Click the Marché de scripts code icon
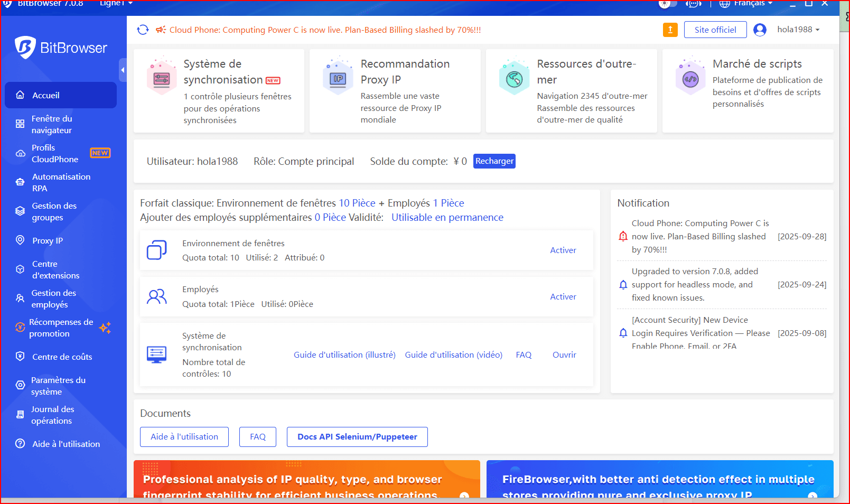Screen dimensions: 850x504 coord(690,79)
